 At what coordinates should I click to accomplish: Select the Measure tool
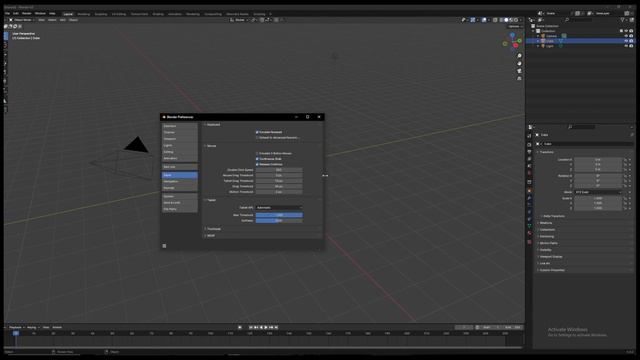(x=6, y=100)
